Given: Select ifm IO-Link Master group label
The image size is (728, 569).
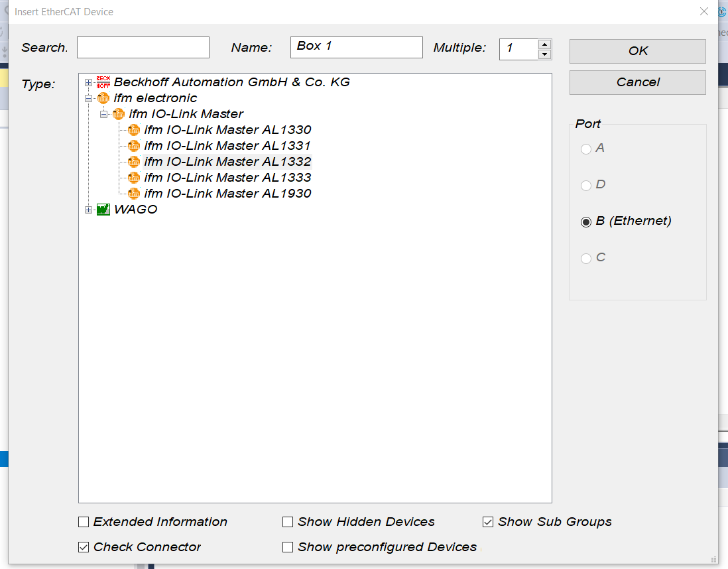Looking at the screenshot, I should 186,114.
